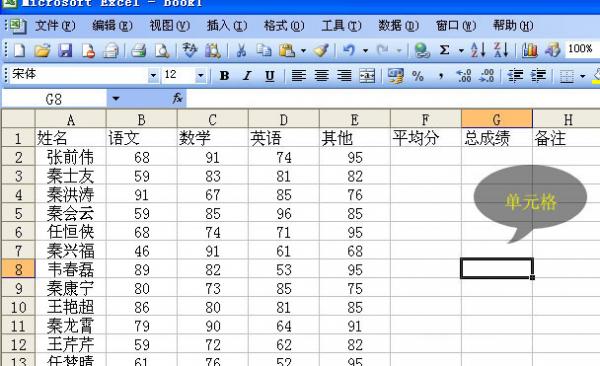Select row 2 header
The height and width of the screenshot is (366, 600).
[18, 157]
